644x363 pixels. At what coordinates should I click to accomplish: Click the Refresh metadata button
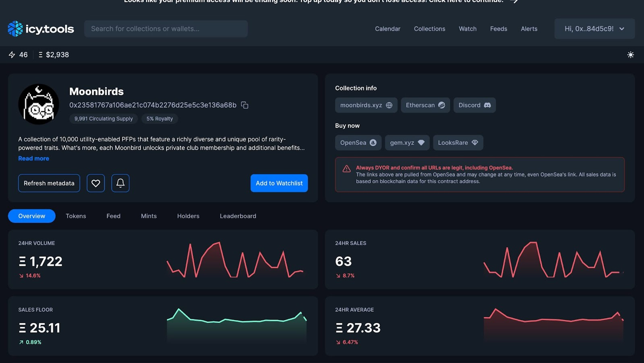click(49, 183)
